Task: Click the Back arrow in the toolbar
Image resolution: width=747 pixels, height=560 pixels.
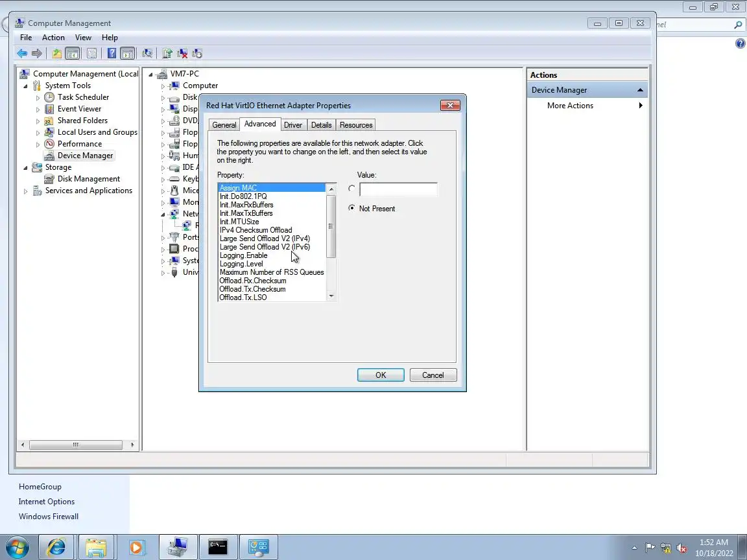Action: pos(22,53)
